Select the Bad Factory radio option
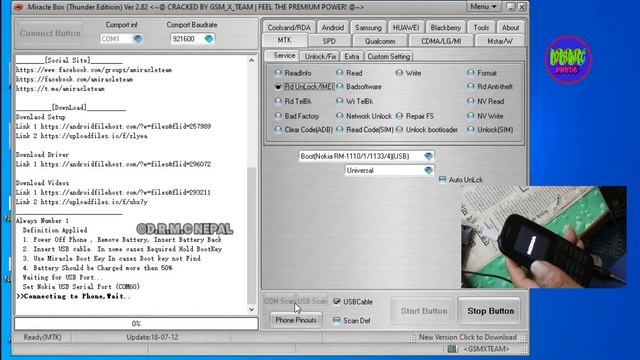The image size is (640, 360). [x=278, y=116]
